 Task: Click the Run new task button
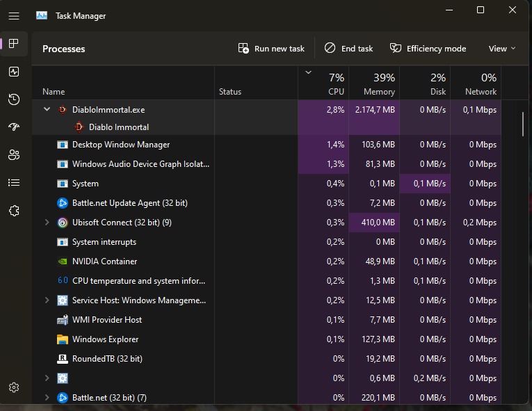pos(271,49)
